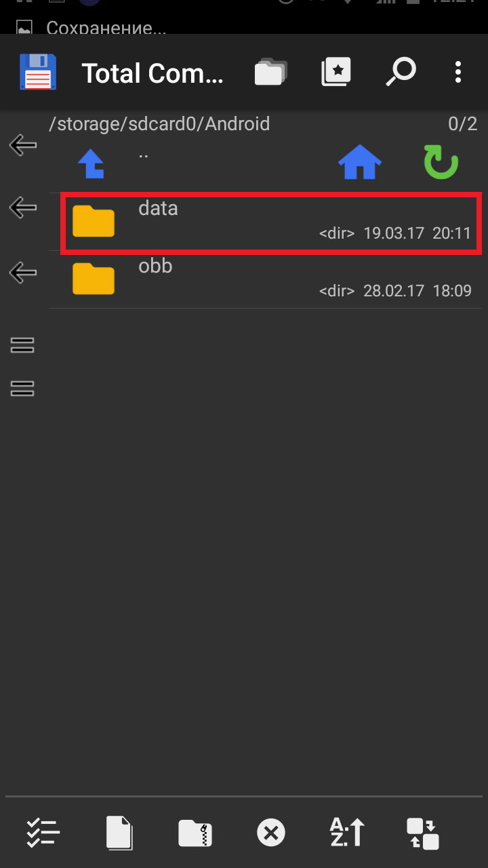The width and height of the screenshot is (488, 868).
Task: Tap the obb folder's yellow icon to select
Action: [x=94, y=278]
